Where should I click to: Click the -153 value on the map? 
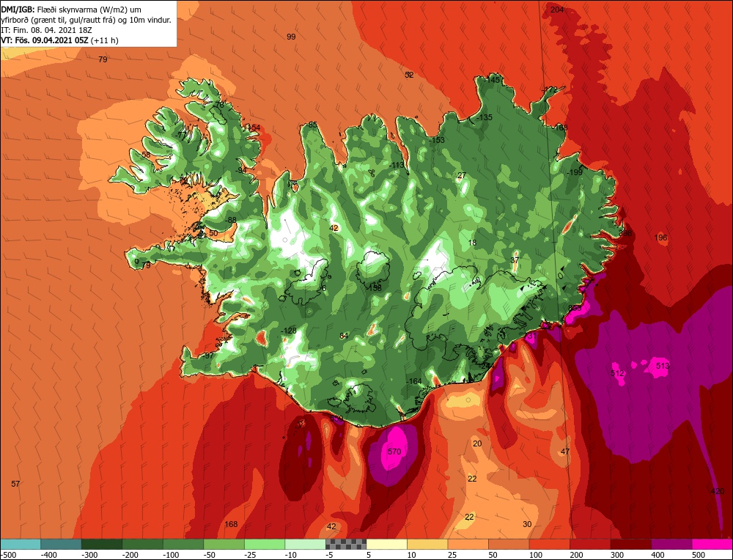[x=437, y=140]
